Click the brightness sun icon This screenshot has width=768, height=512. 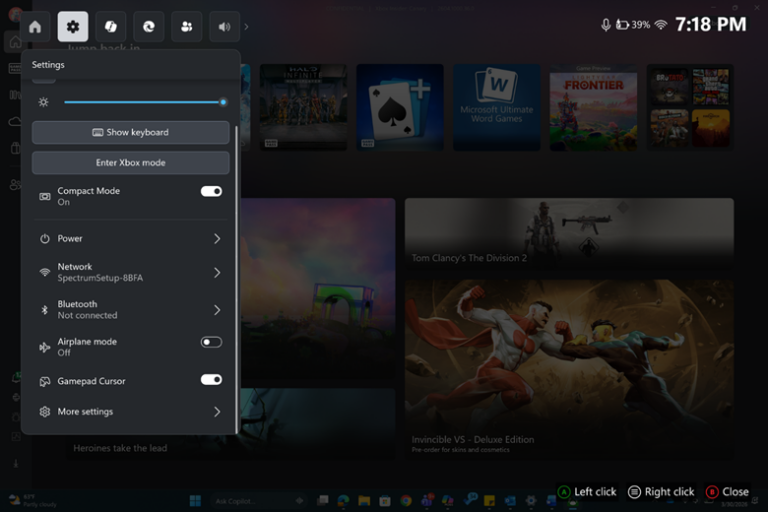pyautogui.click(x=44, y=102)
